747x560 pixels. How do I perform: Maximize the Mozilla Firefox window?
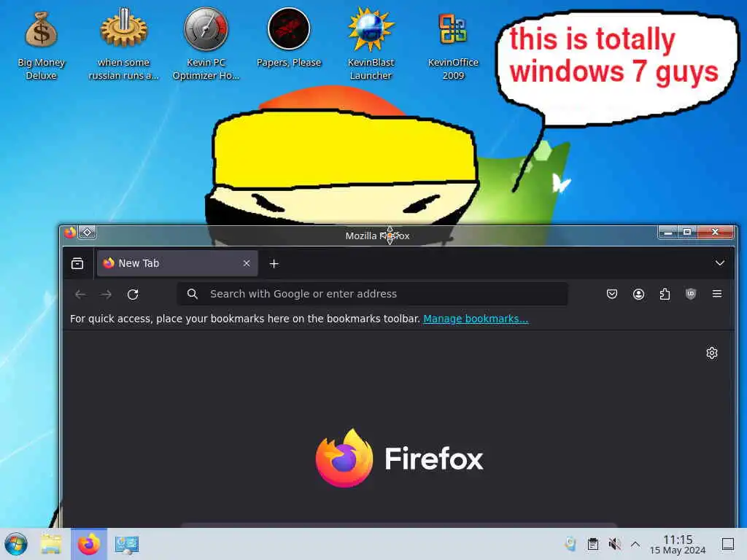[x=687, y=233]
